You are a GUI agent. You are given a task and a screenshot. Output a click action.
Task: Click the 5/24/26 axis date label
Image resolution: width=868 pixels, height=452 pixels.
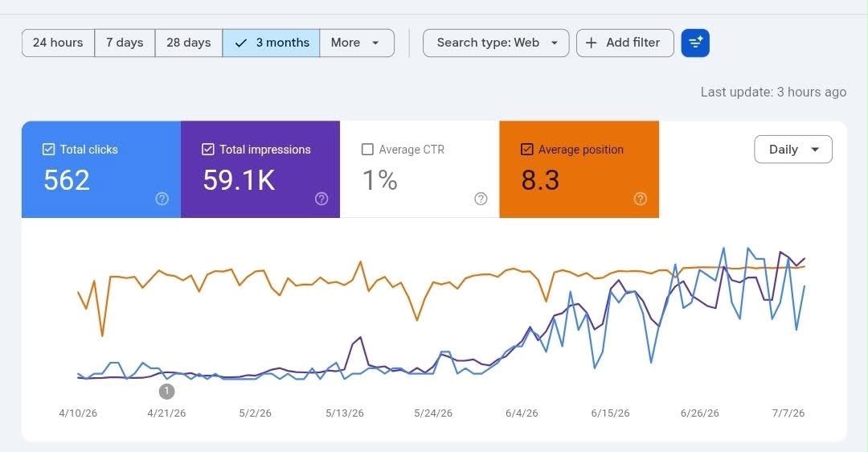pos(433,413)
